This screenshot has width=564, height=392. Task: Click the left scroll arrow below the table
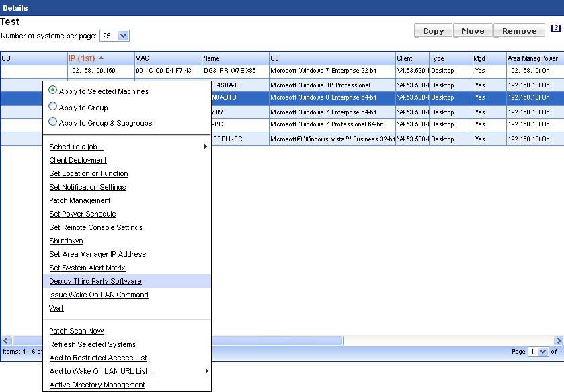coord(5,341)
